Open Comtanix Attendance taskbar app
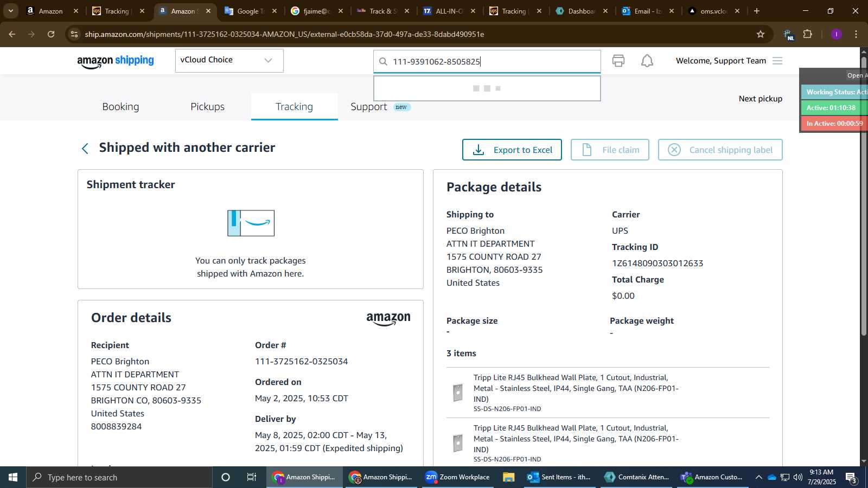This screenshot has width=868, height=488. point(636,477)
